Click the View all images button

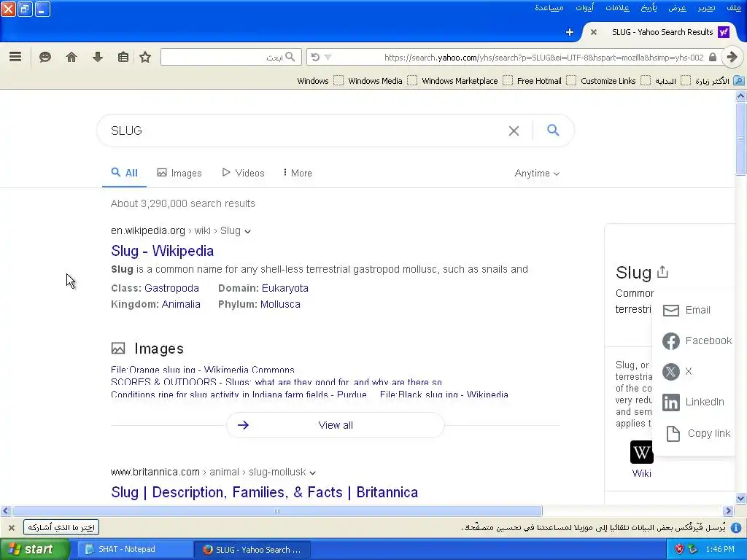[x=336, y=425]
